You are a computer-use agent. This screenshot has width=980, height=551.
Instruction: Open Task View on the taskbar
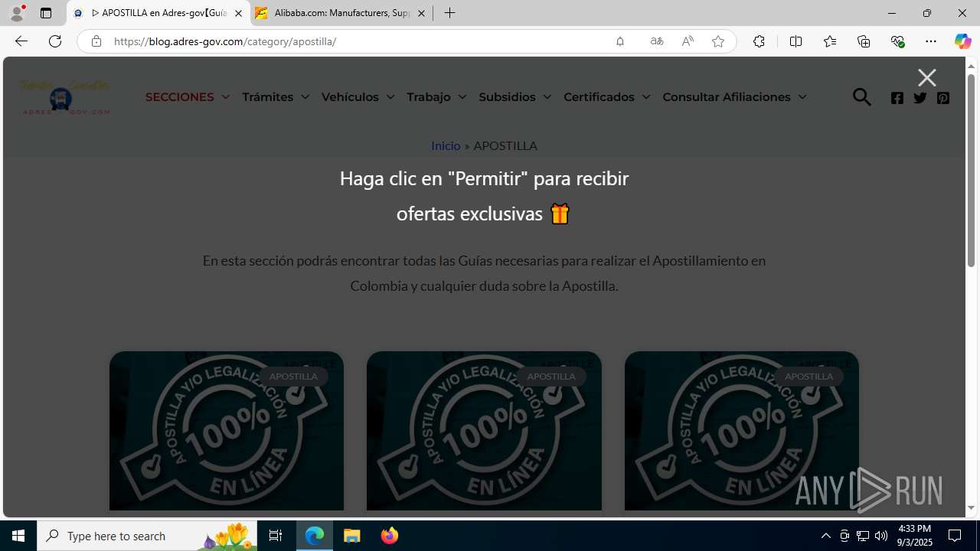[276, 536]
